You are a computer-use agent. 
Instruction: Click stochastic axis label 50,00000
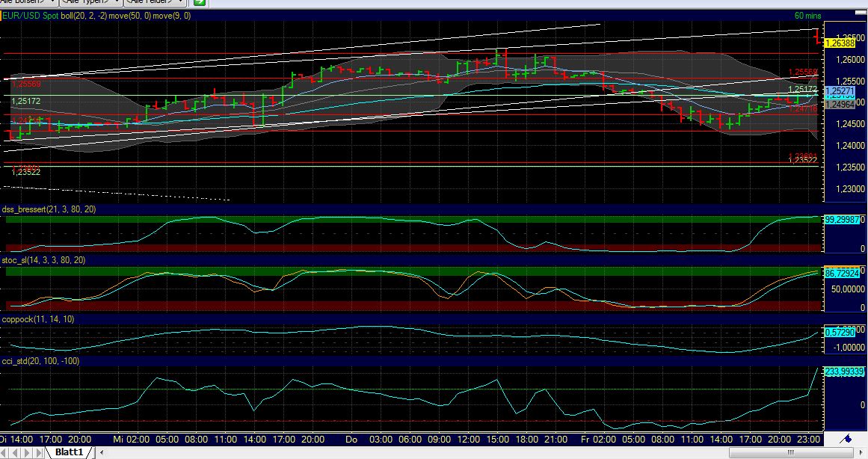click(848, 289)
